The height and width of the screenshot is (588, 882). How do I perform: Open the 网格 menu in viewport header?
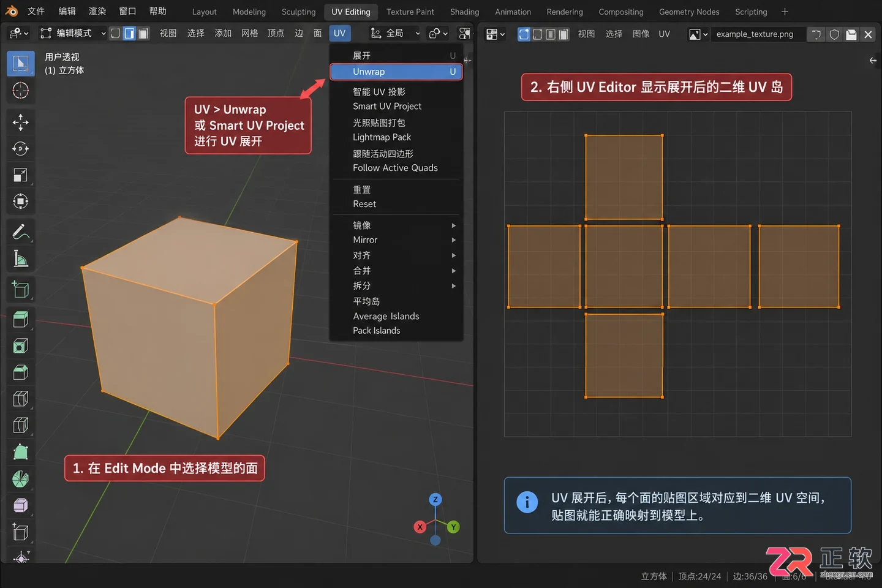249,33
